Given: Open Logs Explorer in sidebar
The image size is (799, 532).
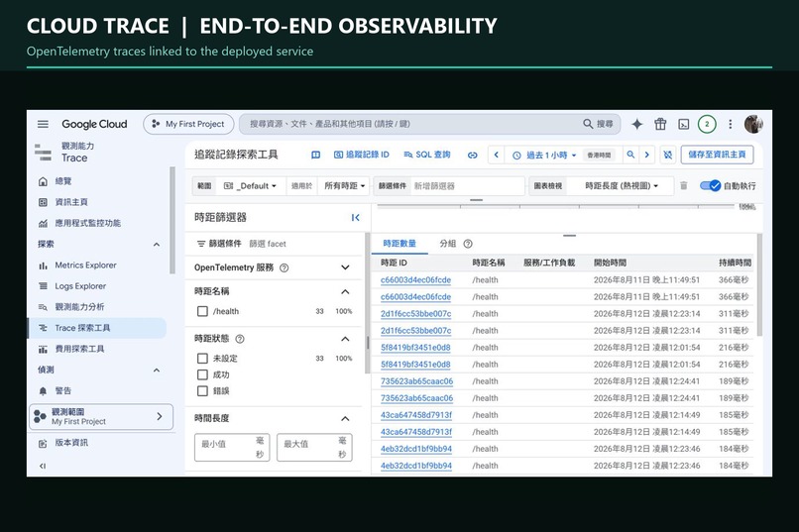Looking at the screenshot, I should coord(80,286).
